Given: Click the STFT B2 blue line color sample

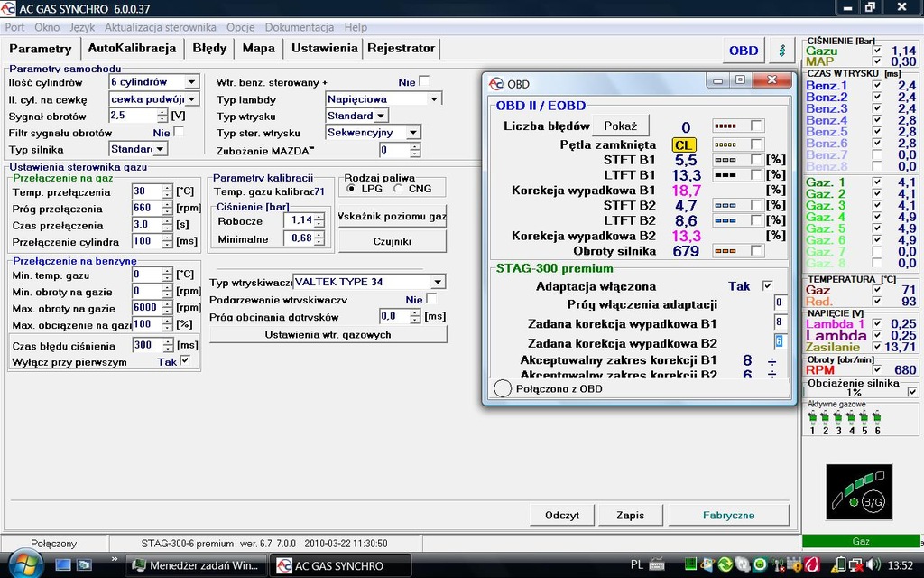Looking at the screenshot, I should tap(725, 206).
